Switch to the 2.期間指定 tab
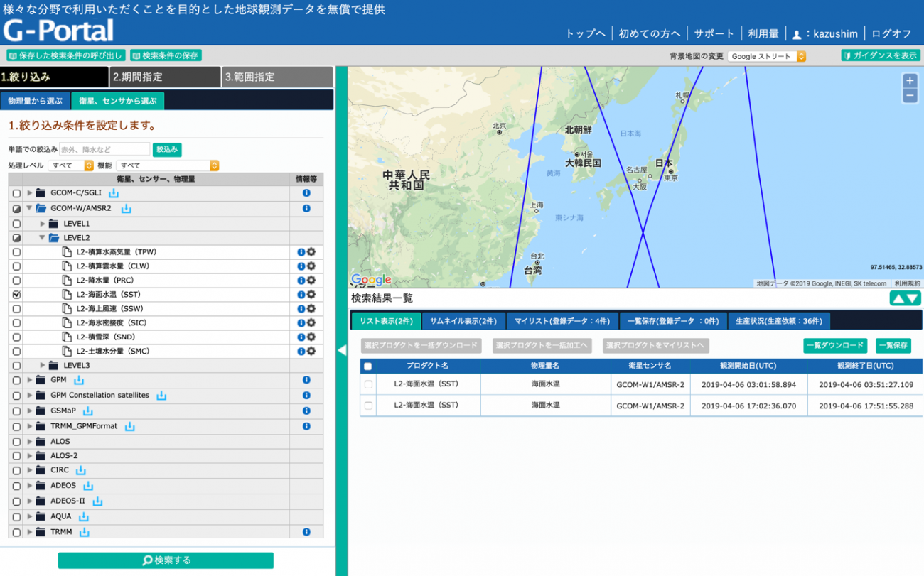 166,77
